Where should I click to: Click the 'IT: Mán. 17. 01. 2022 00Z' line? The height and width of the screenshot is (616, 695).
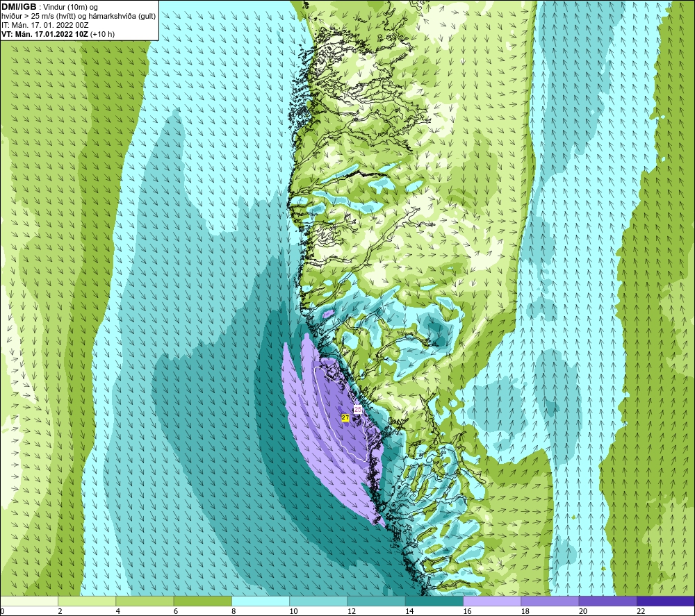pyautogui.click(x=45, y=25)
